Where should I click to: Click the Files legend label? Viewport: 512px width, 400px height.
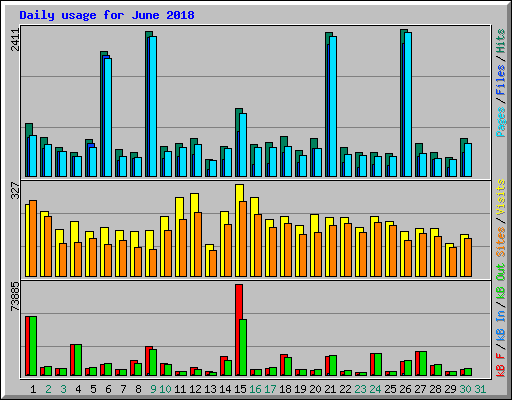(x=501, y=80)
